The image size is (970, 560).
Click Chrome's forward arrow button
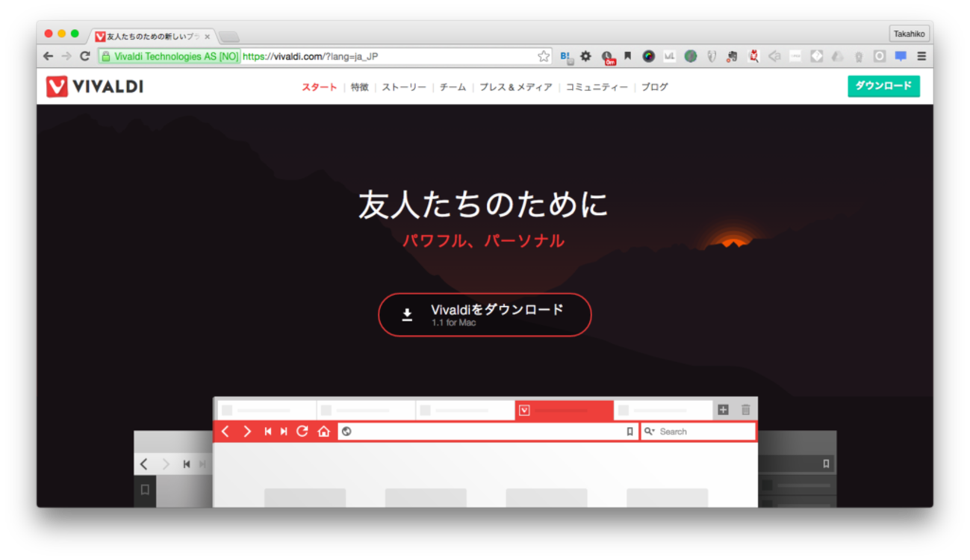(x=66, y=56)
